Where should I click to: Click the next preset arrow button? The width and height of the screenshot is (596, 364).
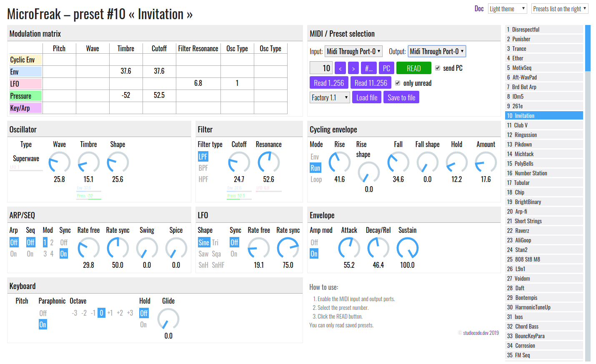click(x=353, y=68)
